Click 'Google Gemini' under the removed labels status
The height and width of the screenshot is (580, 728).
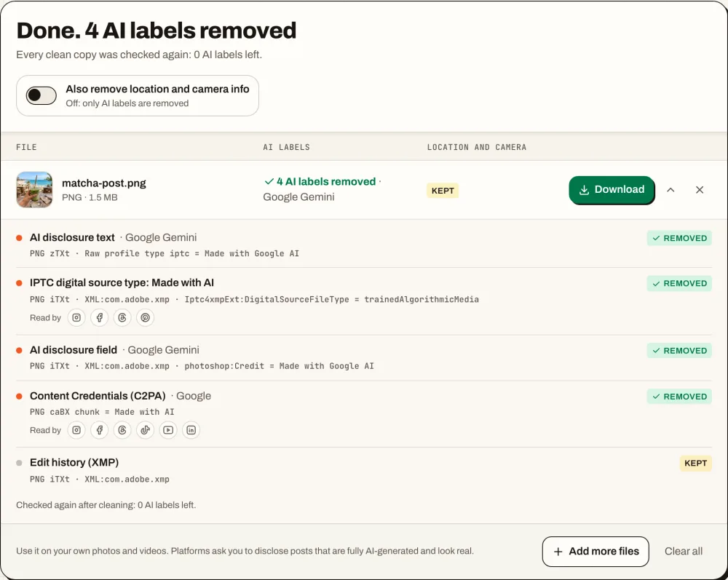(x=298, y=196)
